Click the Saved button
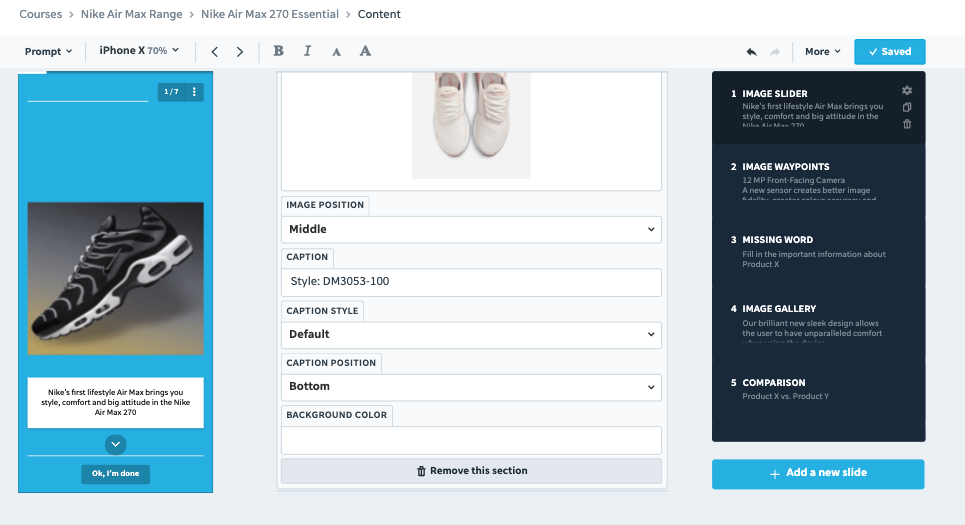Viewport: 965px width, 525px height. [889, 52]
